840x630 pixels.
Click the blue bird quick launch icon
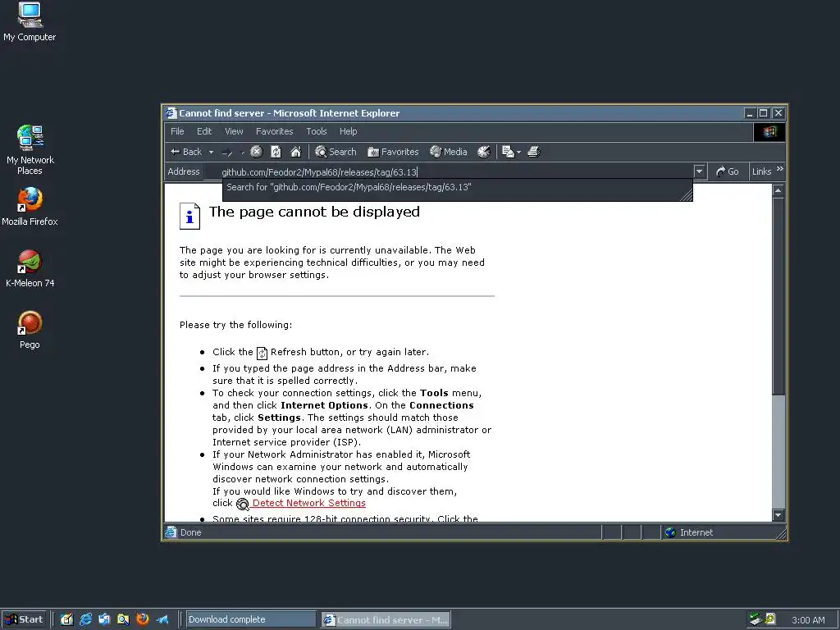162,620
